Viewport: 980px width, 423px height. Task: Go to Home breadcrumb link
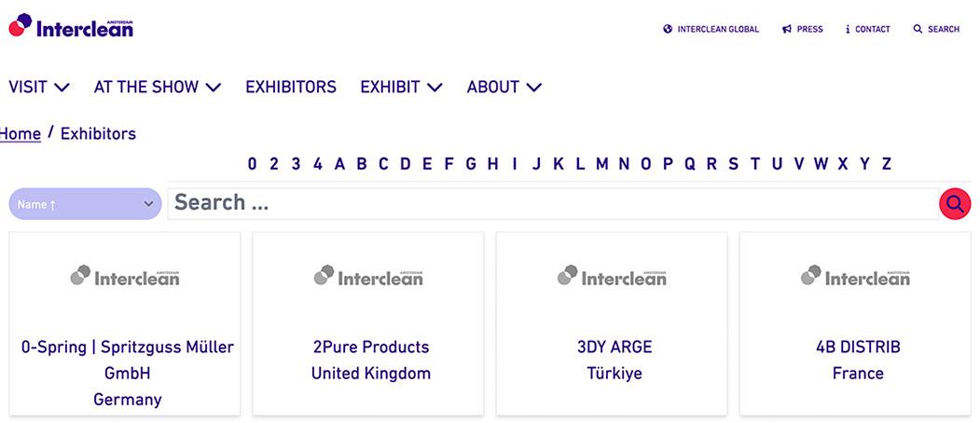click(x=21, y=133)
